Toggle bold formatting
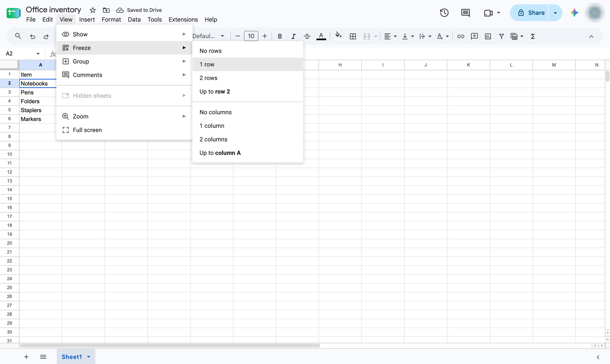The height and width of the screenshot is (364, 610). tap(280, 36)
